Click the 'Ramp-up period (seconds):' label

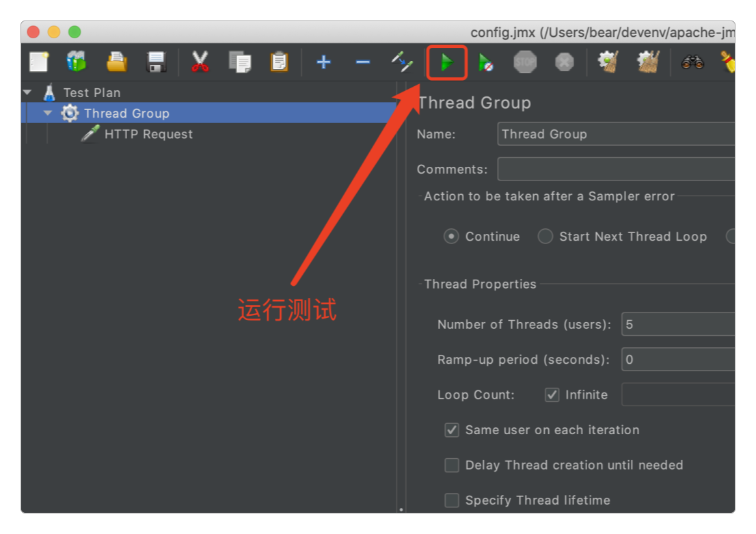click(x=524, y=360)
